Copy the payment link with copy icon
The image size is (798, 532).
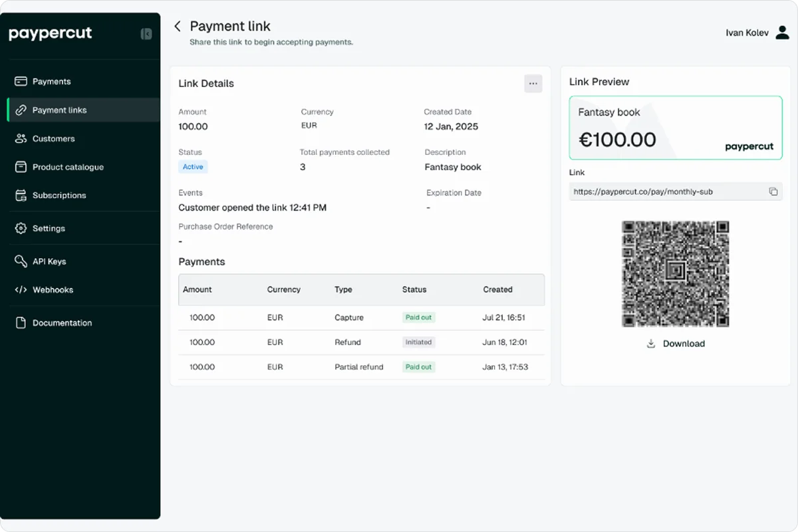773,192
